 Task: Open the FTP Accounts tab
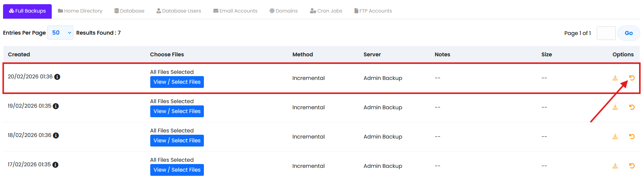click(373, 11)
